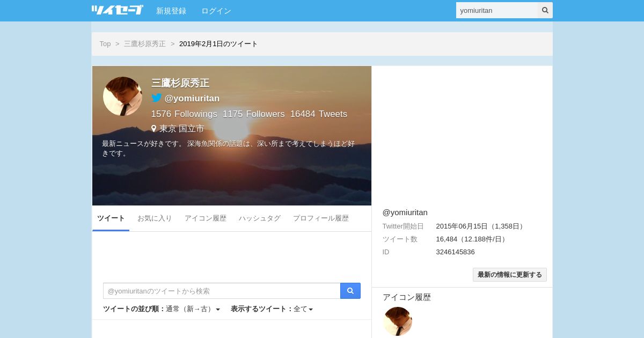Click the @yomiuritan handle on the banner
The image size is (644, 338).
192,98
